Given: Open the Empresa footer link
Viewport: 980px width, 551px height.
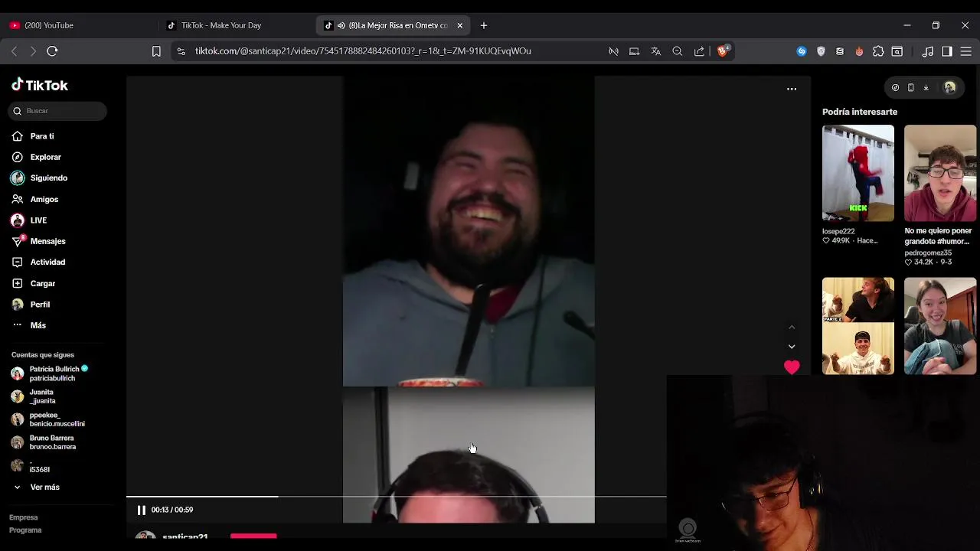Looking at the screenshot, I should (23, 517).
